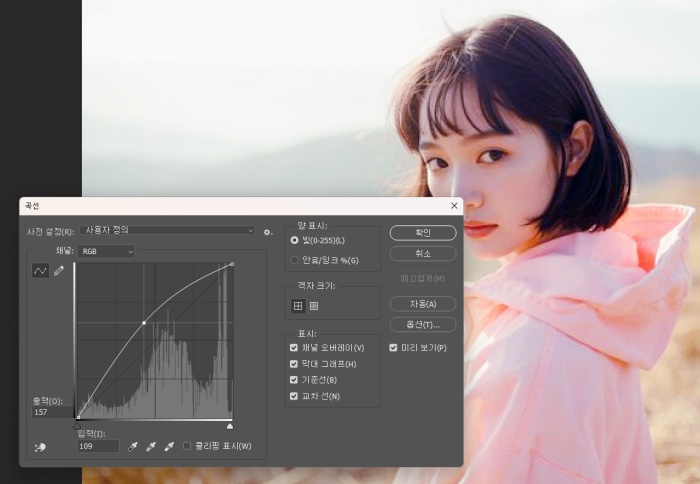The height and width of the screenshot is (484, 700).
Task: Click the 출력(O) output value field
Action: [52, 412]
